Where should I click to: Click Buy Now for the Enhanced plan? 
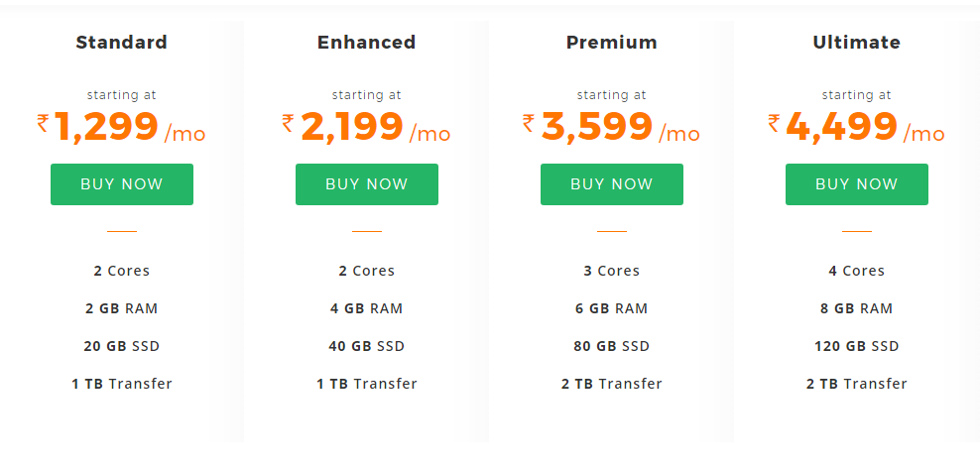[366, 184]
